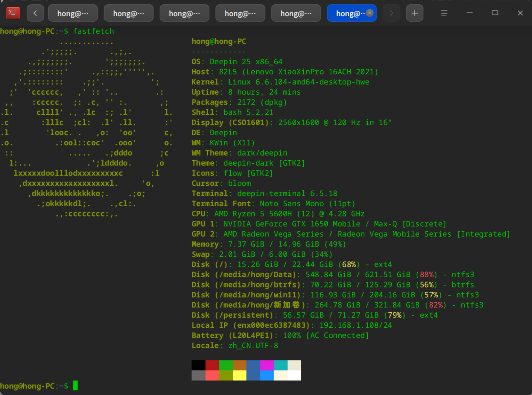
Task: Click the cyan swatch in the color palette
Action: [x=281, y=365]
